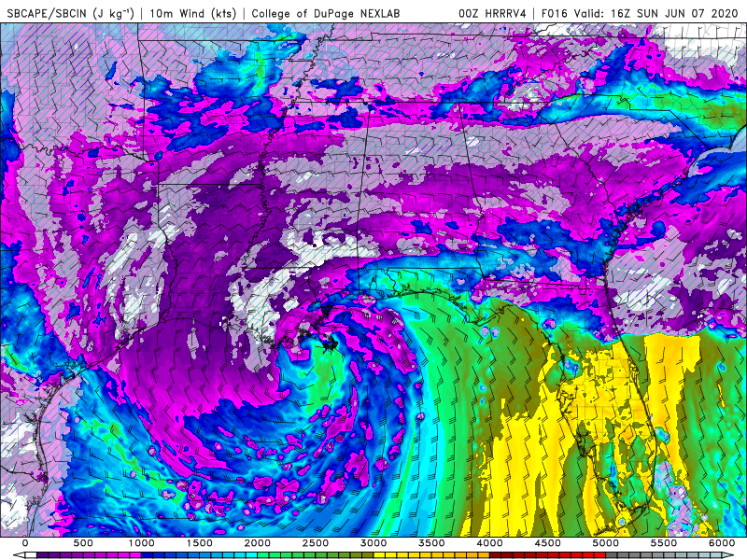The image size is (747, 560).
Task: Select the 00Z HRRRV4 model run label
Action: point(492,13)
